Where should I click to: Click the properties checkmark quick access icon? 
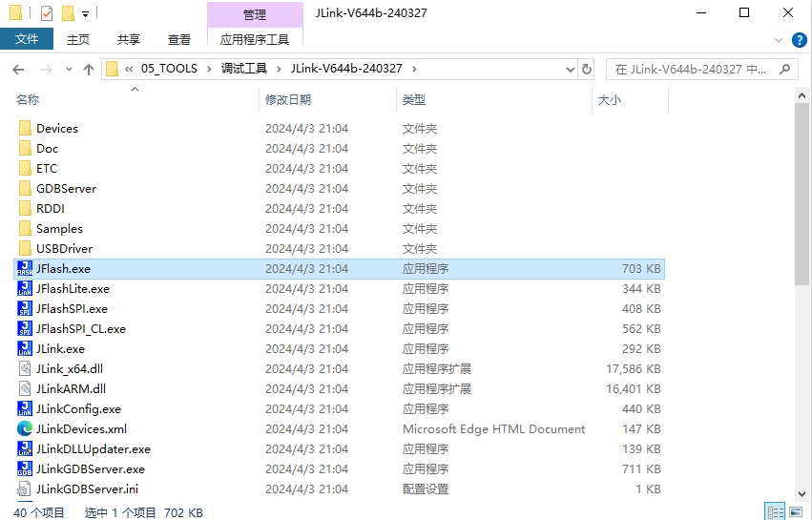[47, 13]
